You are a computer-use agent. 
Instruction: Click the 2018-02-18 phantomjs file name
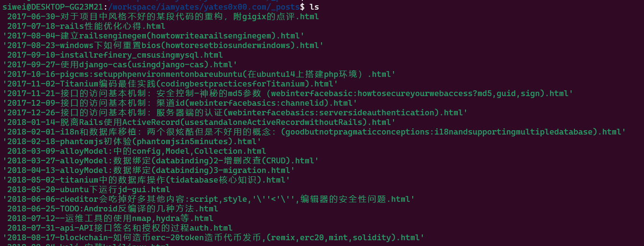[132, 141]
